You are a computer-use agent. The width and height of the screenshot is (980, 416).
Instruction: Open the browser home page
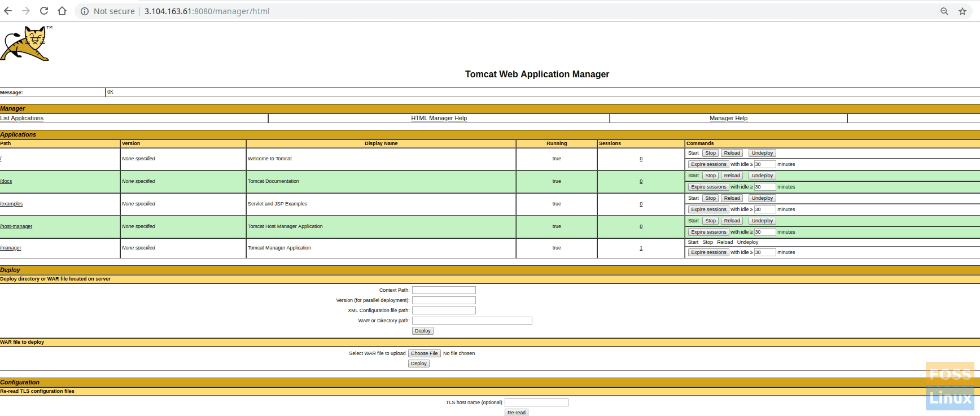62,11
